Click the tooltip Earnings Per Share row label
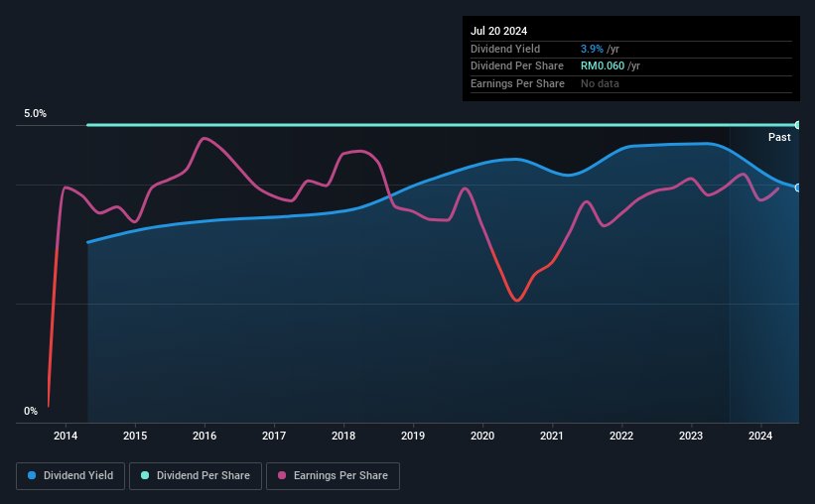 click(517, 83)
